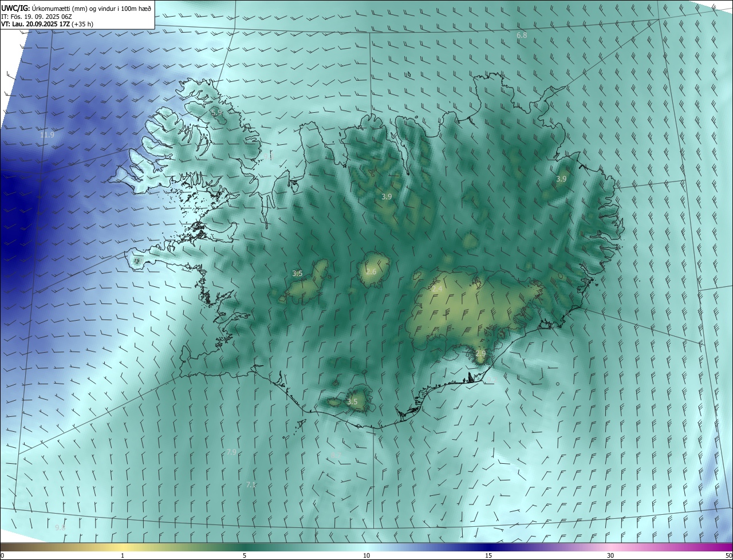The height and width of the screenshot is (560, 733).
Task: Click the colorbar tick label 0
Action: pyautogui.click(x=2, y=555)
